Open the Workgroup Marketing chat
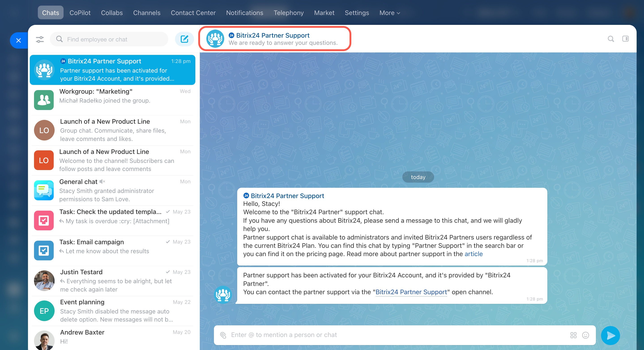644x350 pixels. point(113,100)
